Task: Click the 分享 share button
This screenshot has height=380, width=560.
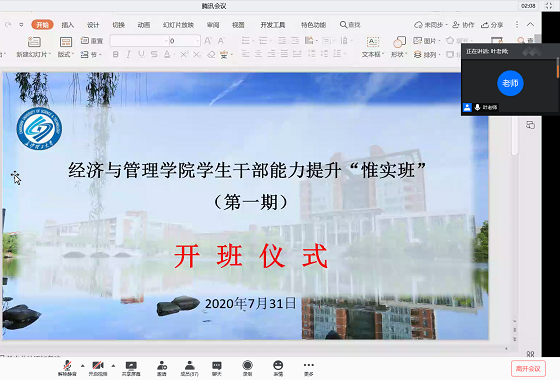Action: click(x=492, y=25)
